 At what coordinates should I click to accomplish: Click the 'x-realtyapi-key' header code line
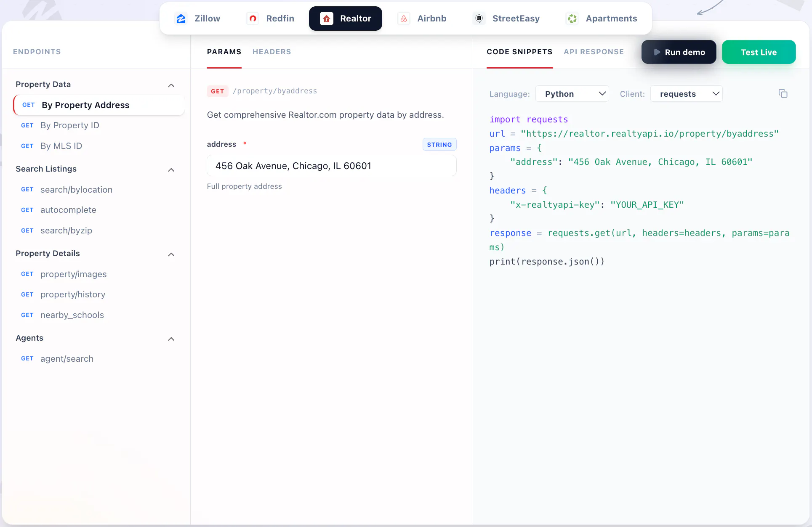pyautogui.click(x=597, y=205)
